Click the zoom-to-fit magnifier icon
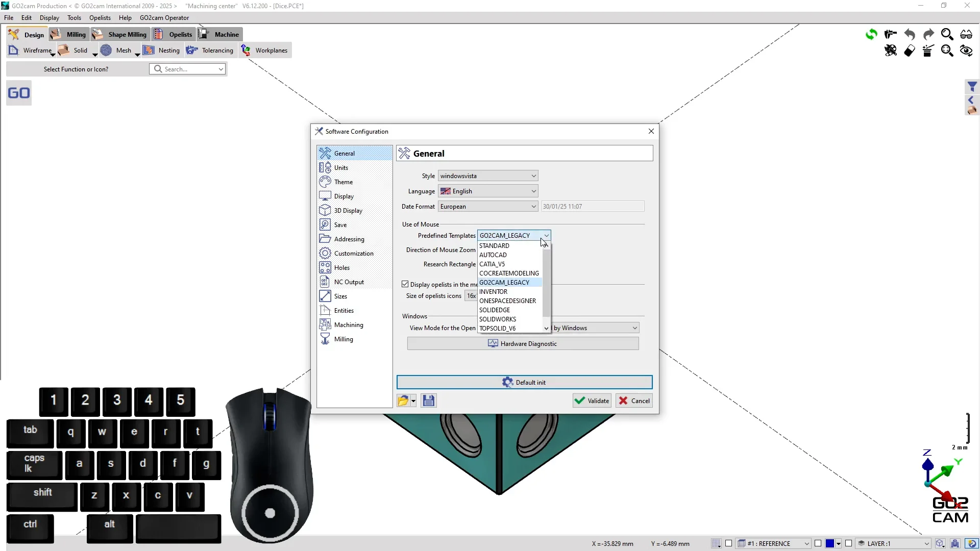 pyautogui.click(x=947, y=51)
